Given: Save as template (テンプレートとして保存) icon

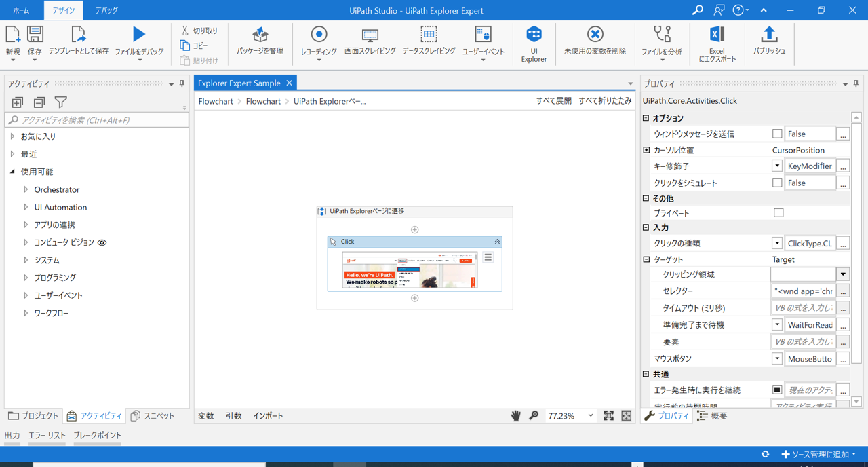Looking at the screenshot, I should (78, 35).
